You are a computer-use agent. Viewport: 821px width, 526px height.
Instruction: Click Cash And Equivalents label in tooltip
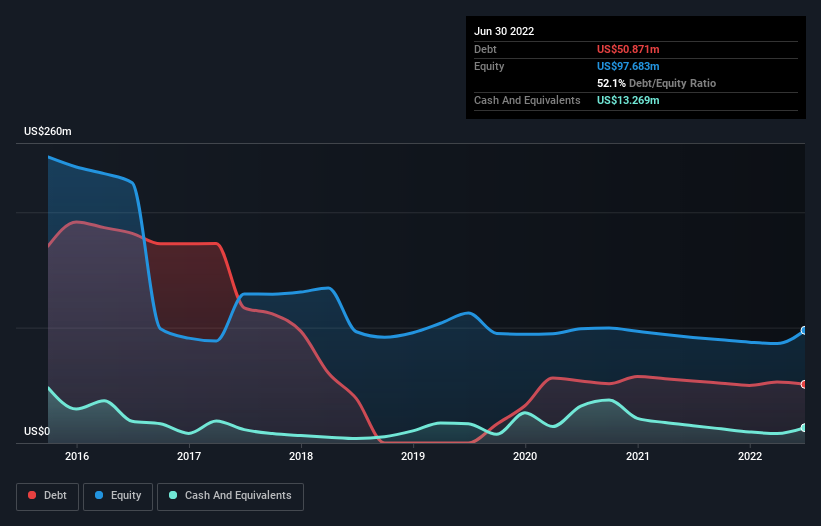[527, 100]
